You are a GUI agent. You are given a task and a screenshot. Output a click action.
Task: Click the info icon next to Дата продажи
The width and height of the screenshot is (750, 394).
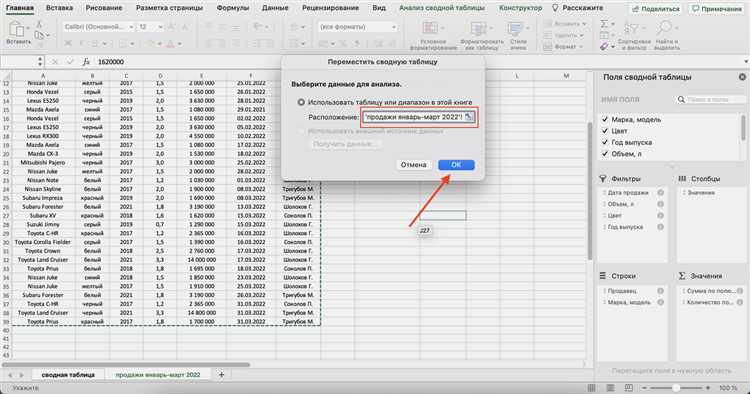(661, 193)
